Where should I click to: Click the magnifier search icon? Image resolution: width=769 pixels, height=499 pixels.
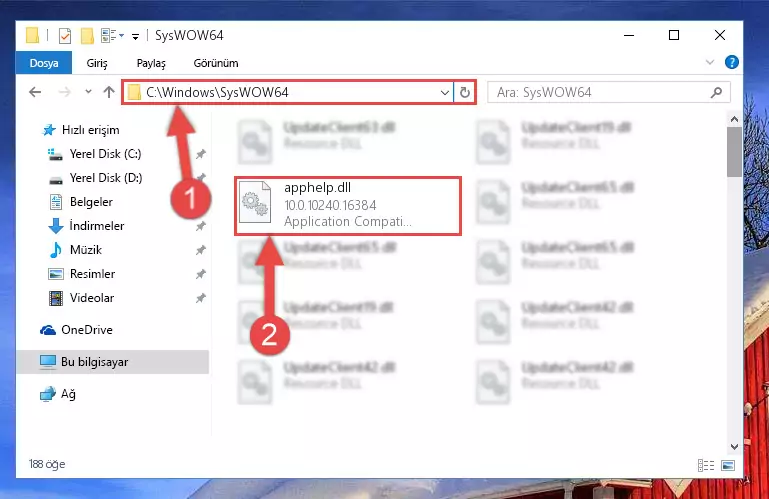[x=717, y=92]
